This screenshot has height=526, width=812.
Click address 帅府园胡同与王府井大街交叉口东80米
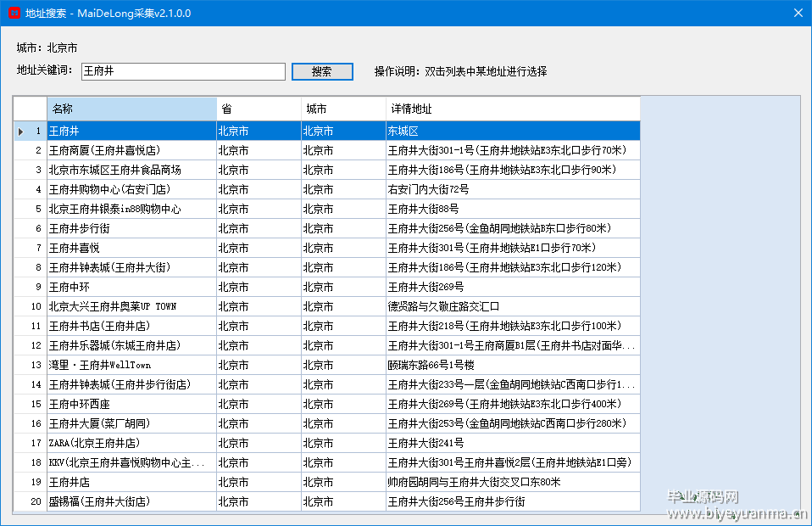(x=513, y=483)
